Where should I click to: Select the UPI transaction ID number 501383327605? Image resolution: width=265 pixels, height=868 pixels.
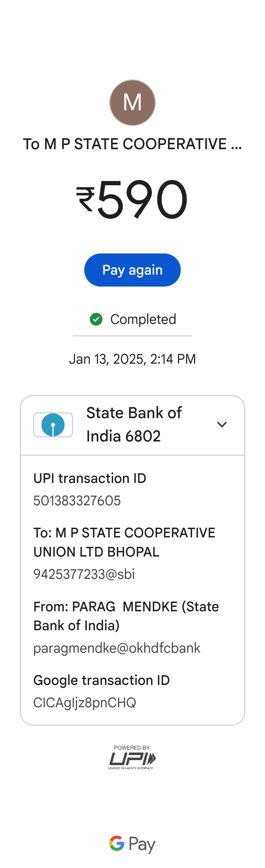tap(77, 501)
